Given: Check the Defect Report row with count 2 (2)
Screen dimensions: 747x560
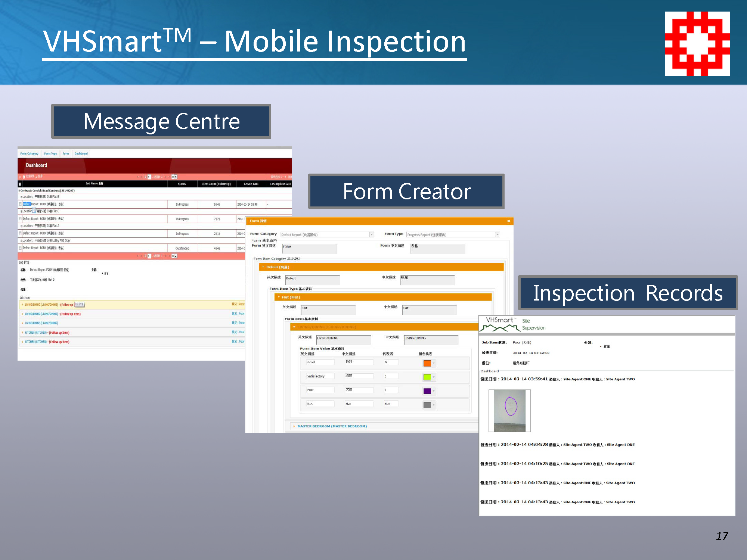Looking at the screenshot, I should pos(20,219).
